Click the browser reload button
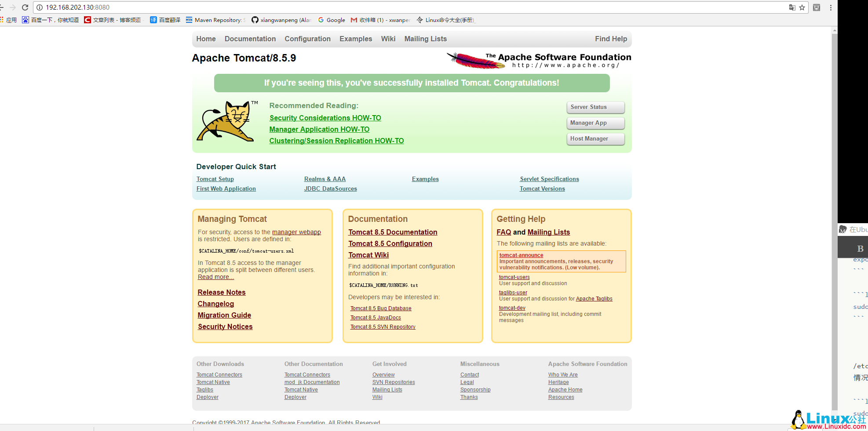 tap(25, 7)
